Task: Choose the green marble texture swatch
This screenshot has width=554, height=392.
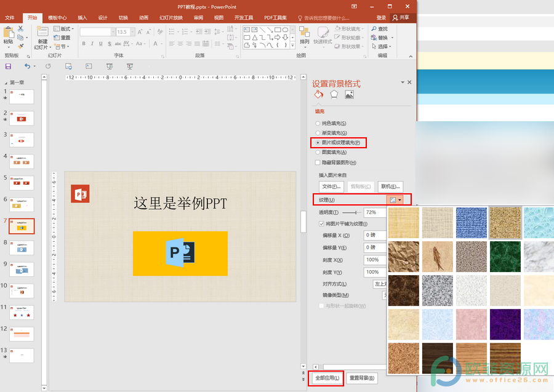Action: (505, 257)
